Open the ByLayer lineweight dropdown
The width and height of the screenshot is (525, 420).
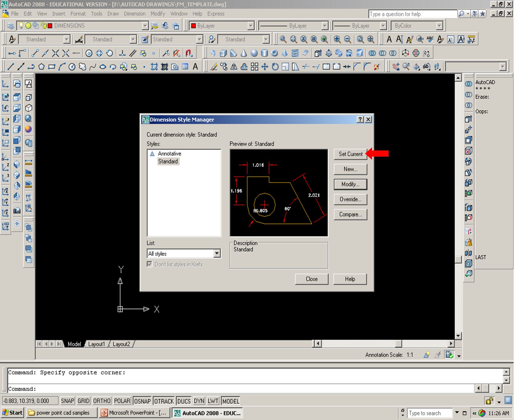tap(383, 26)
